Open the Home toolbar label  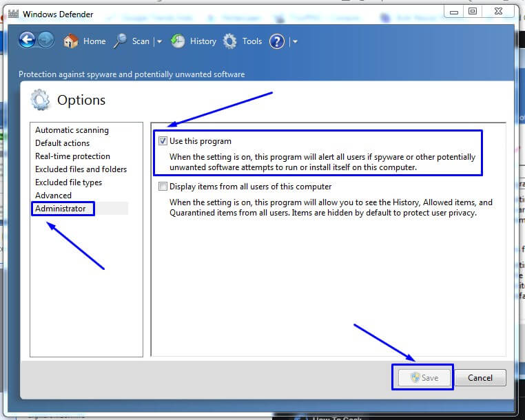94,41
